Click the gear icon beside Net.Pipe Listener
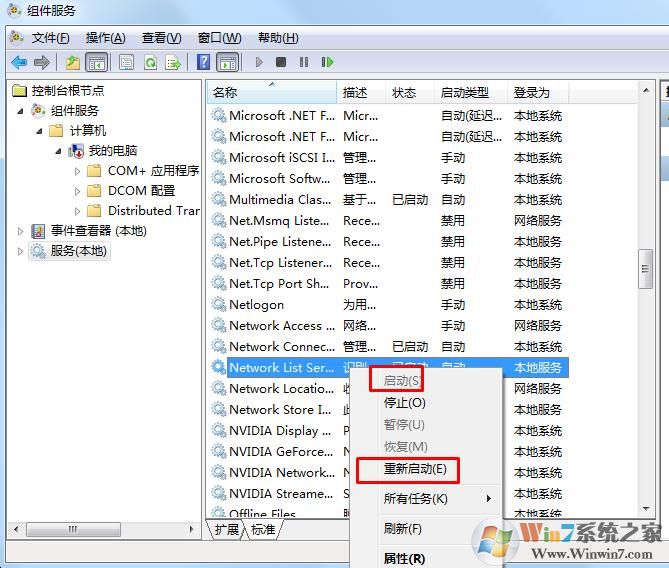The height and width of the screenshot is (568, 669). click(x=219, y=241)
